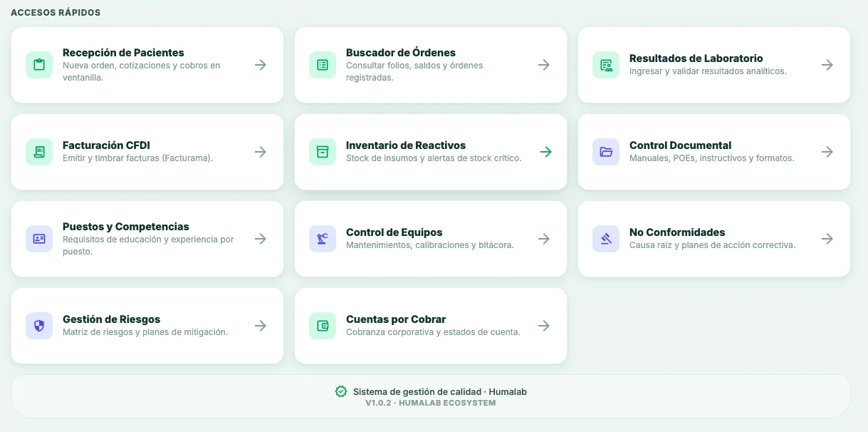Click the receipt icon on Facturación CFDI
Screen dimensions: 868x432
tap(39, 152)
